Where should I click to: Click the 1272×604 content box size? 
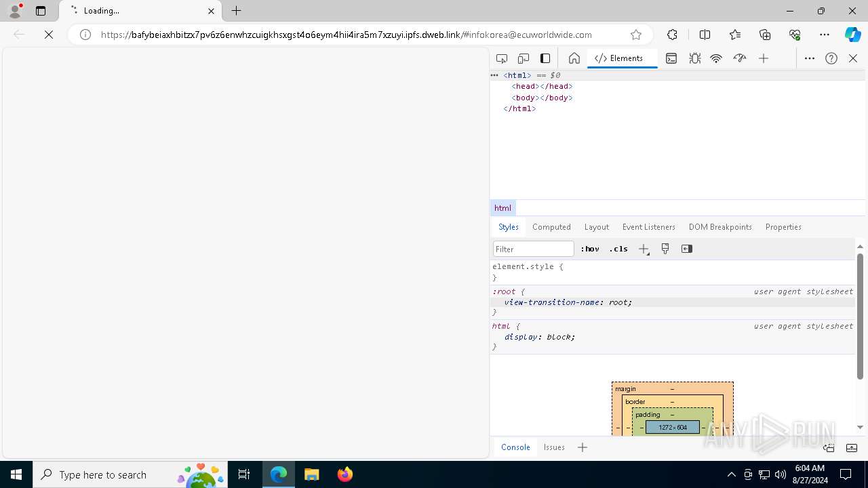coord(673,428)
